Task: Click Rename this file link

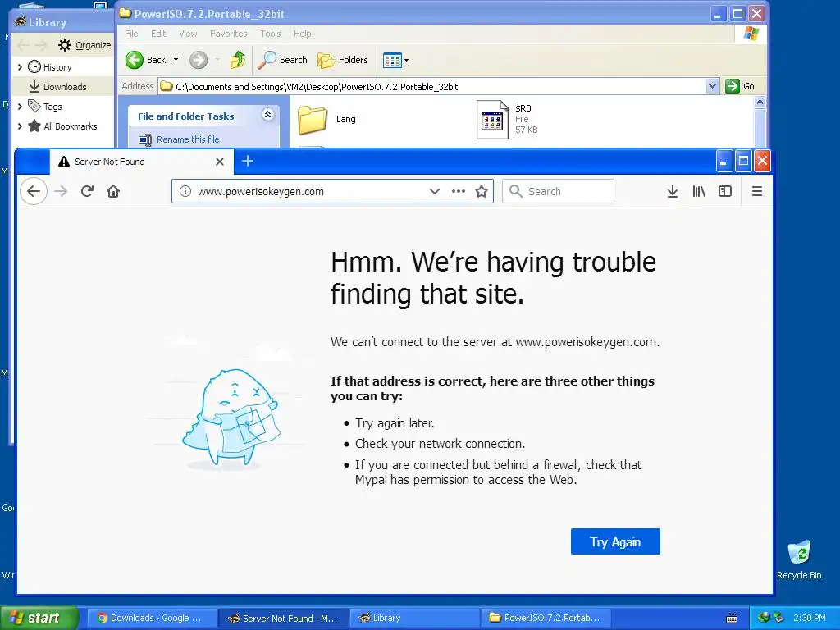Action: point(188,139)
